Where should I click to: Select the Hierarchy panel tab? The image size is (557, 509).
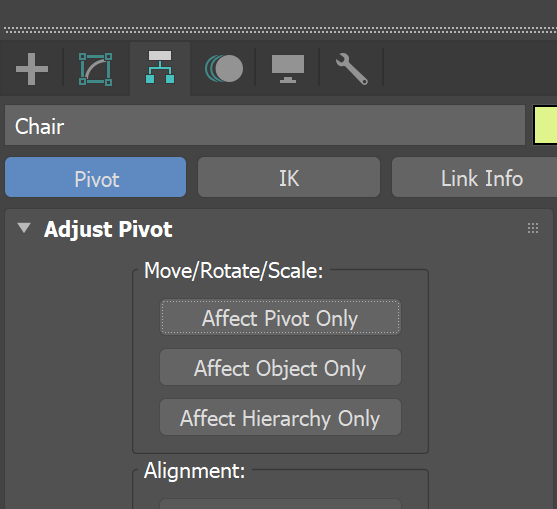160,69
